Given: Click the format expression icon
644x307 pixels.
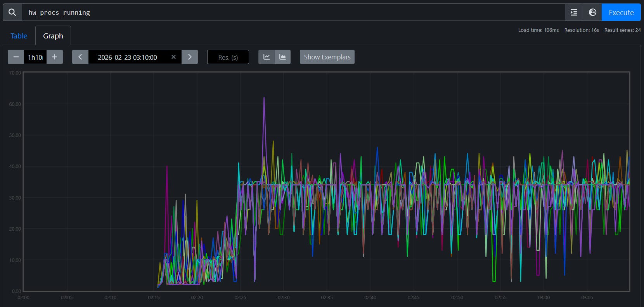Looking at the screenshot, I should tap(574, 12).
